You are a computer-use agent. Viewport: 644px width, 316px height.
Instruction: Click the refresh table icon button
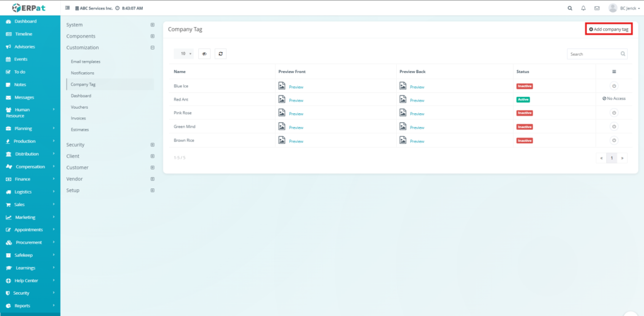pyautogui.click(x=221, y=54)
